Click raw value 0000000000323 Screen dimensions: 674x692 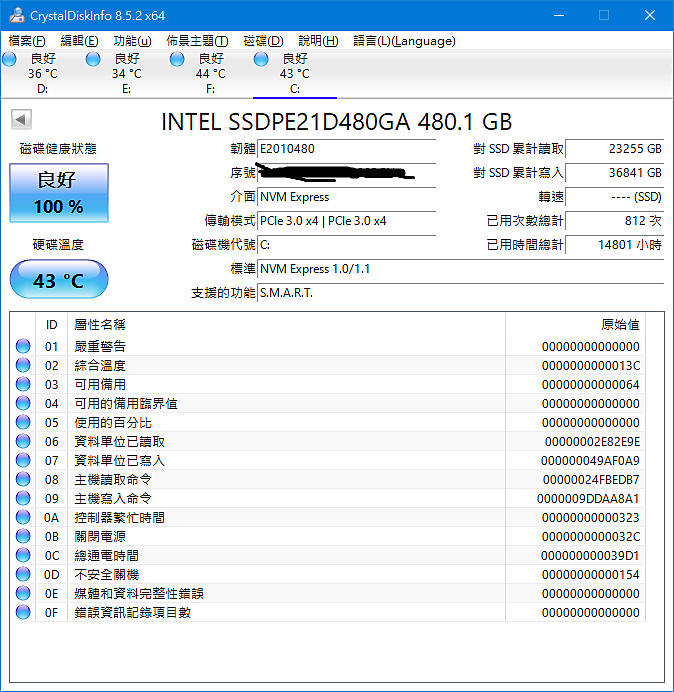591,517
